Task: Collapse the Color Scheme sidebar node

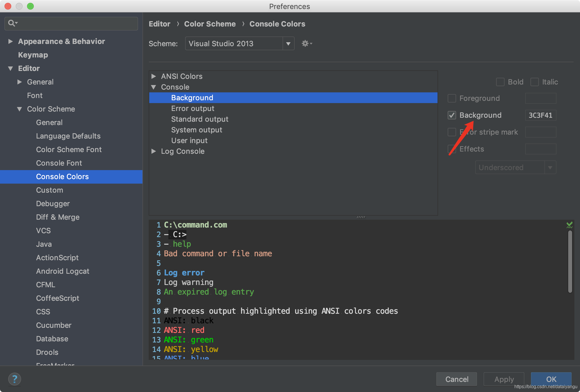Action: pos(19,109)
